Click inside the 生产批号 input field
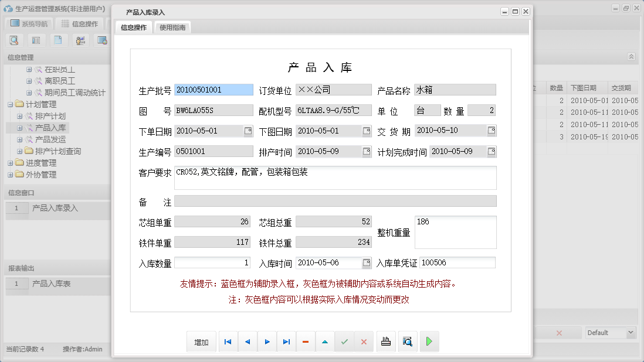644x362 pixels. click(212, 90)
